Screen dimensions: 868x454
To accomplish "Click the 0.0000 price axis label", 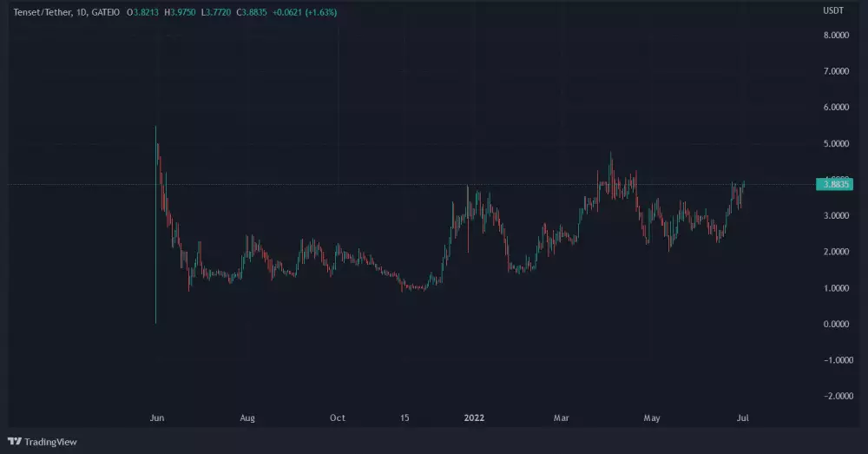I will click(x=836, y=324).
